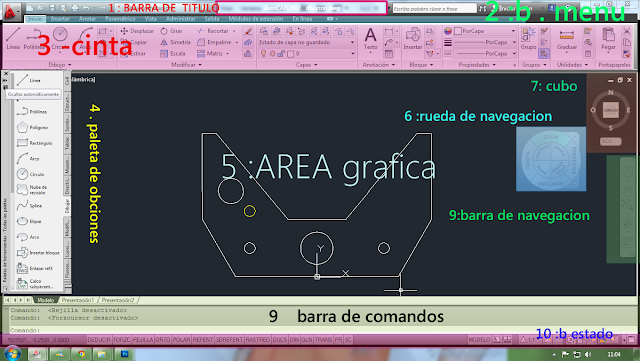Expand the Modificar panel
Screen dimensions: 640x361
[x=186, y=65]
